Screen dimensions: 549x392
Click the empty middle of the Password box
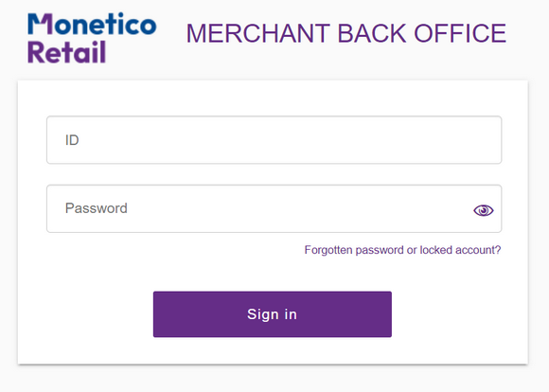coord(274,208)
